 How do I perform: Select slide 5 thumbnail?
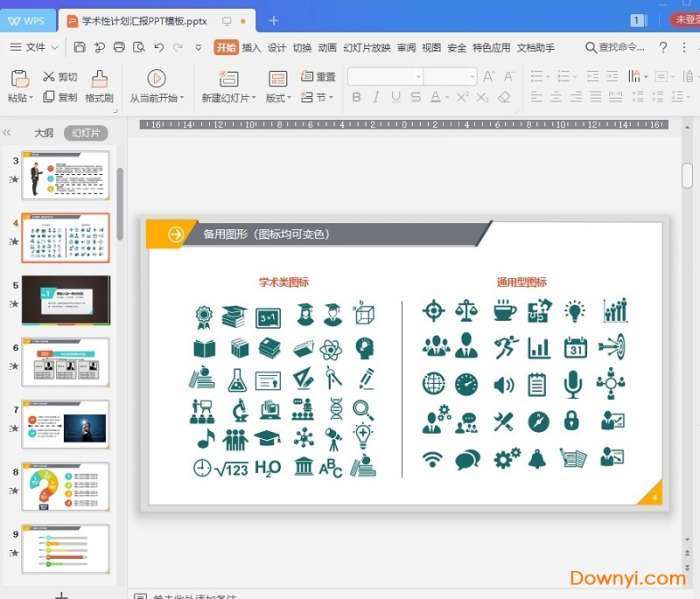coord(66,300)
